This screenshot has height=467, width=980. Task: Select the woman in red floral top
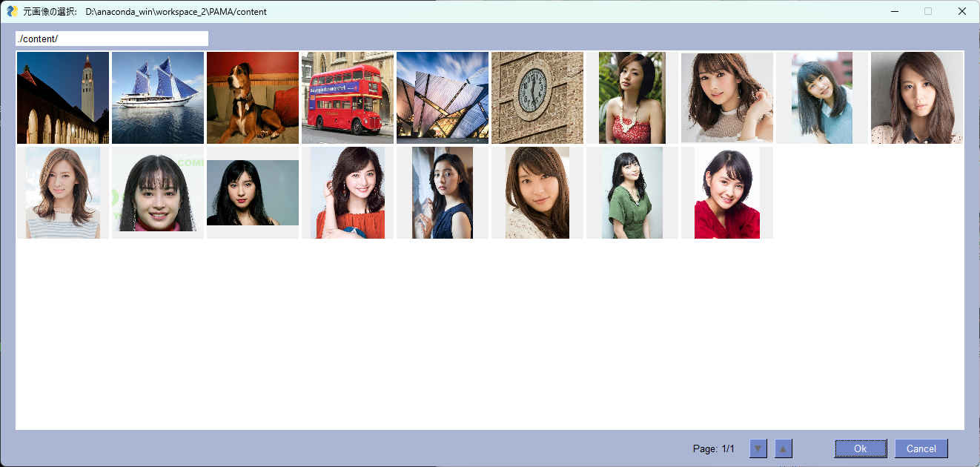point(632,98)
